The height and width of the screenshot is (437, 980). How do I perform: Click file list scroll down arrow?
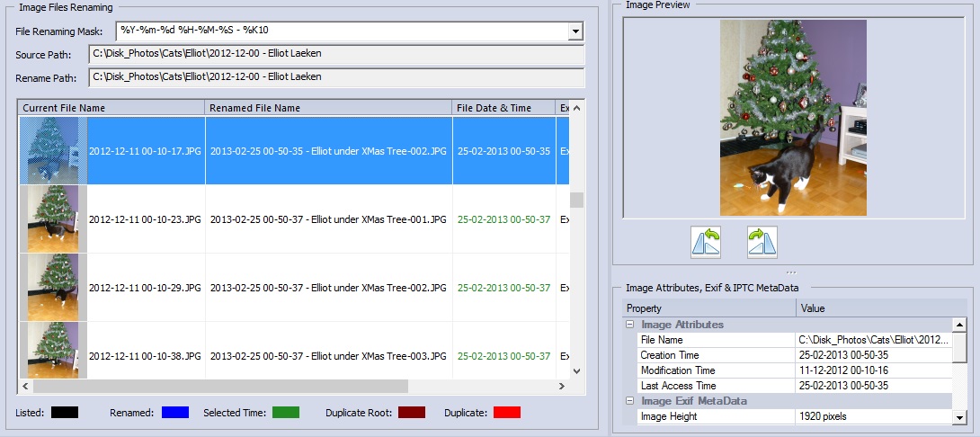(x=576, y=371)
